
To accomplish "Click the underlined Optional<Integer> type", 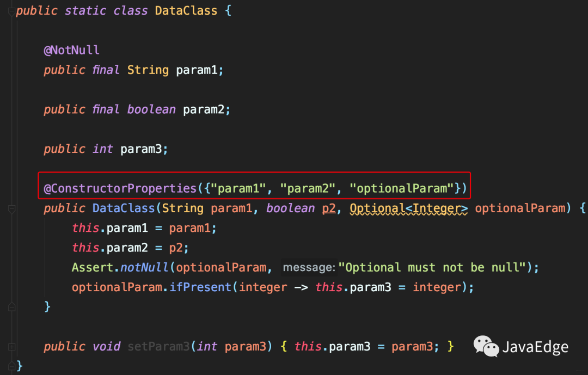I will pyautogui.click(x=408, y=208).
